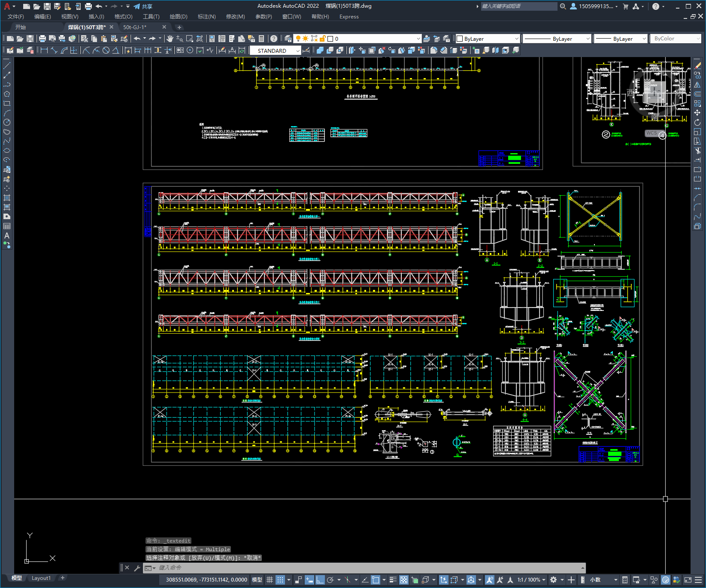
Task: Select the Circle draw tool
Action: click(x=7, y=122)
